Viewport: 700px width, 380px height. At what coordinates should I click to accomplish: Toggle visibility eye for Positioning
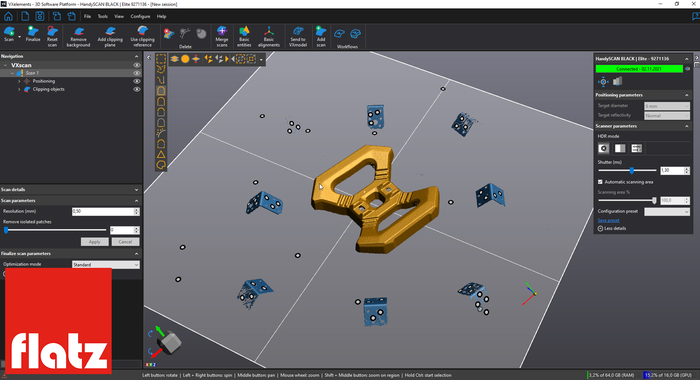(x=137, y=81)
